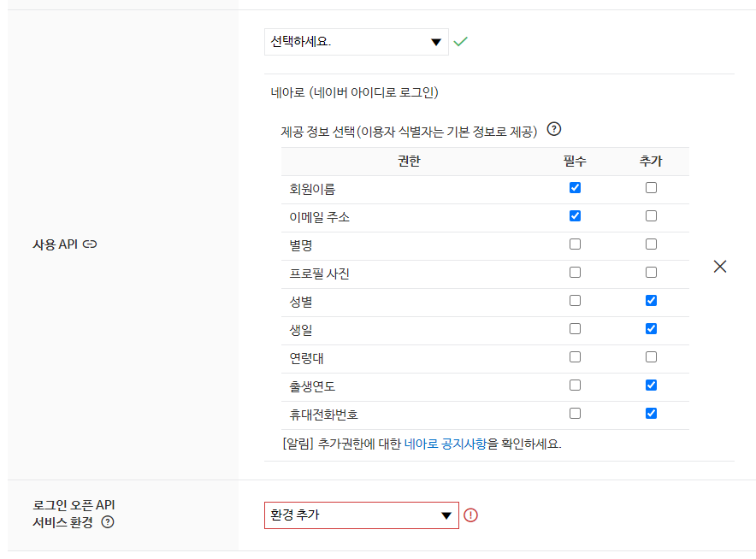Image resolution: width=756 pixels, height=559 pixels.
Task: Click the 로그인 오픈 API 서비스 환경 label
Action: pos(74,514)
